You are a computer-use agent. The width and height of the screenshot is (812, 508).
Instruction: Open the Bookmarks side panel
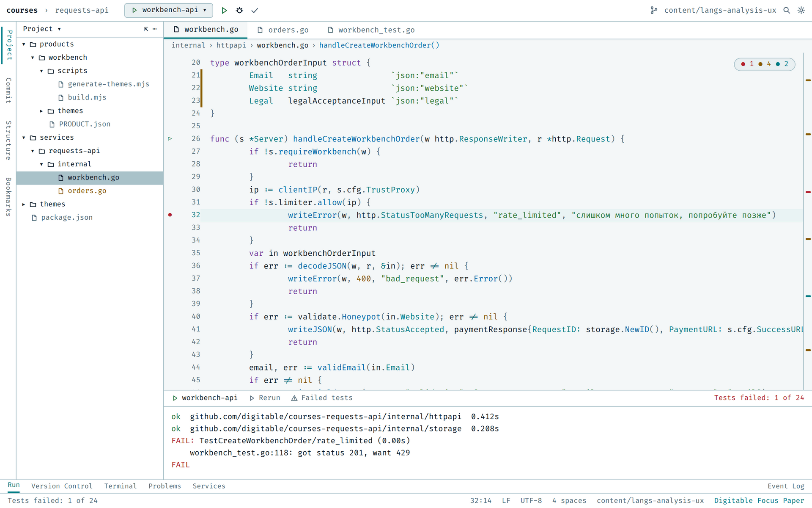[x=8, y=197]
